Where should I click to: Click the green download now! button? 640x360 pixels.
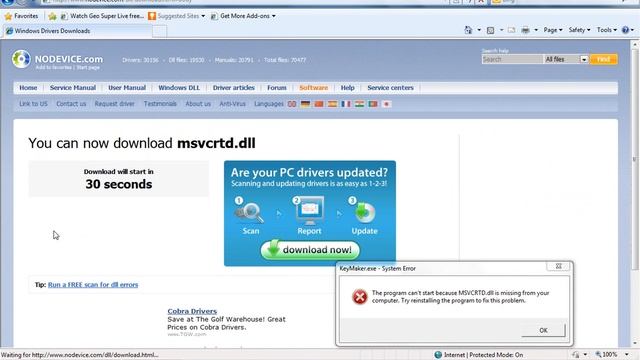pyautogui.click(x=310, y=250)
